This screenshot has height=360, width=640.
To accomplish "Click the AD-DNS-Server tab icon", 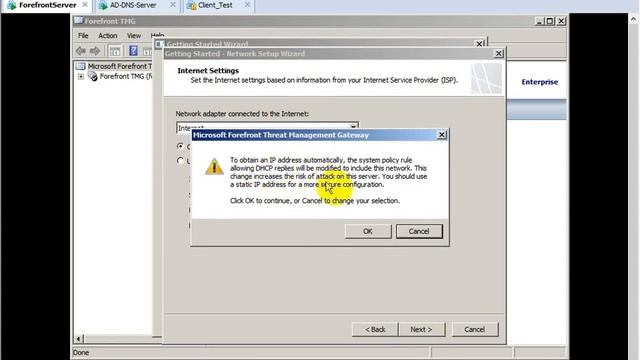I will coord(103,5).
